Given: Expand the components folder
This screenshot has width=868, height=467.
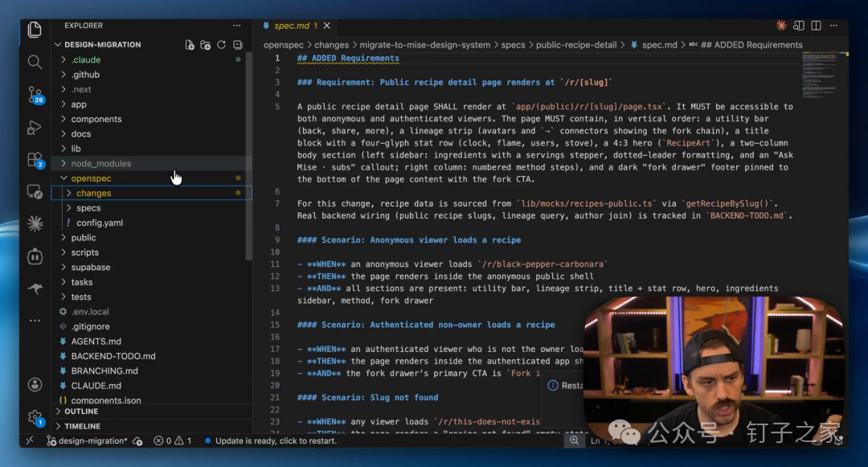Looking at the screenshot, I should [96, 119].
